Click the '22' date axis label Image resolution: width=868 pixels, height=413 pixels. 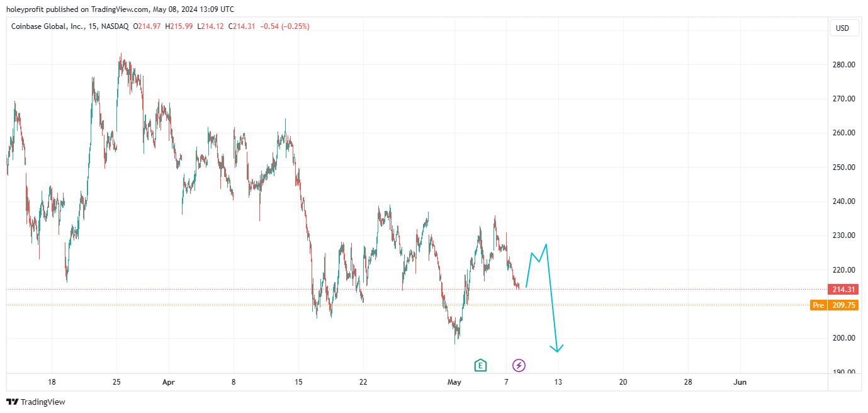coord(363,382)
